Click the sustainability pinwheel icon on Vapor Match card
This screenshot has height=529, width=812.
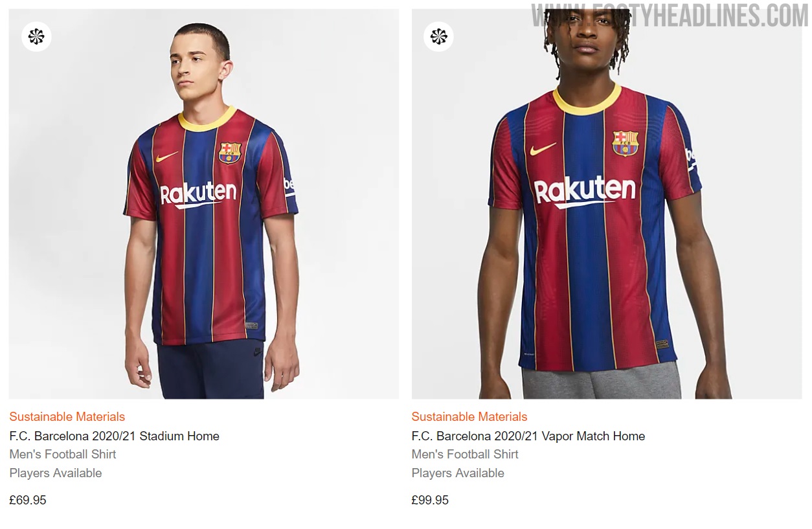point(438,37)
